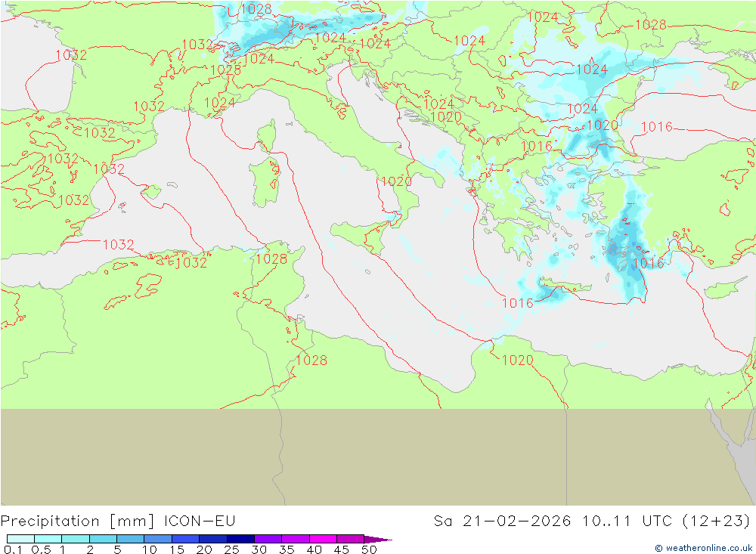This screenshot has height=554, width=756.
Task: Click the '(12+23)' forecast run text
Action: click(x=717, y=522)
